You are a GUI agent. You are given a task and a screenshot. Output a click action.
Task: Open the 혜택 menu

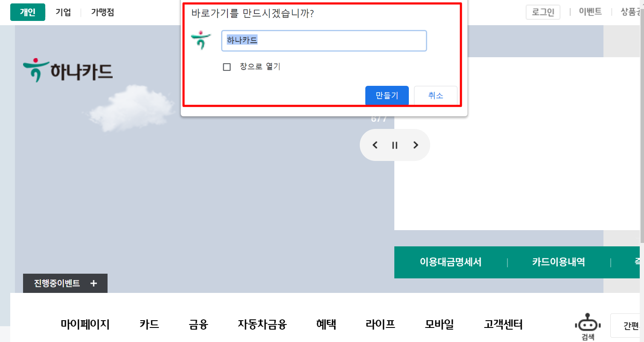pos(326,324)
